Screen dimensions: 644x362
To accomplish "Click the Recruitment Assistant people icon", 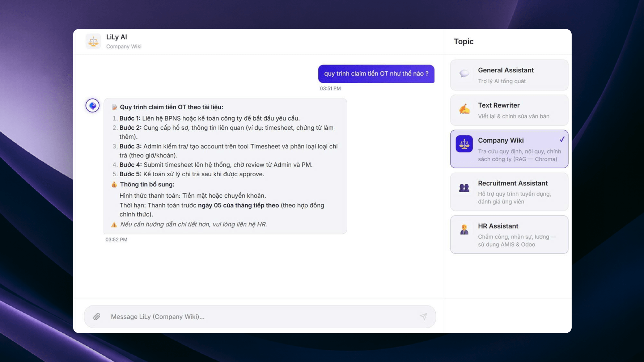I will [x=464, y=188].
